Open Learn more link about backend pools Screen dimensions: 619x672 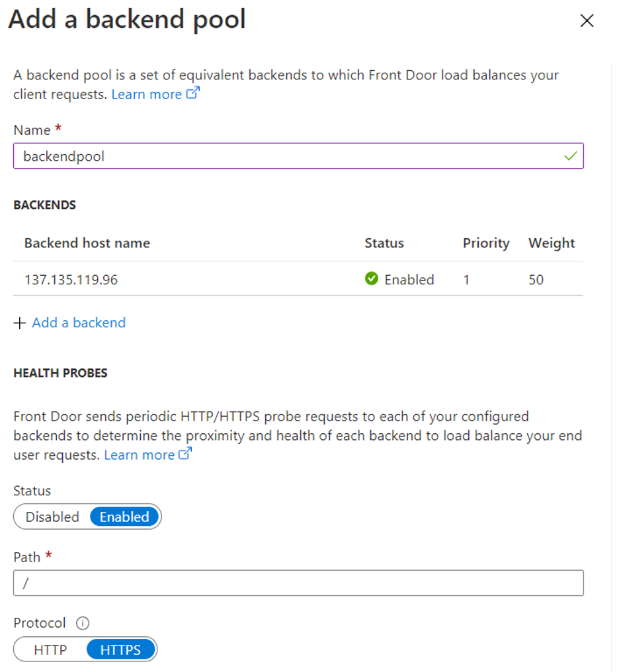147,95
